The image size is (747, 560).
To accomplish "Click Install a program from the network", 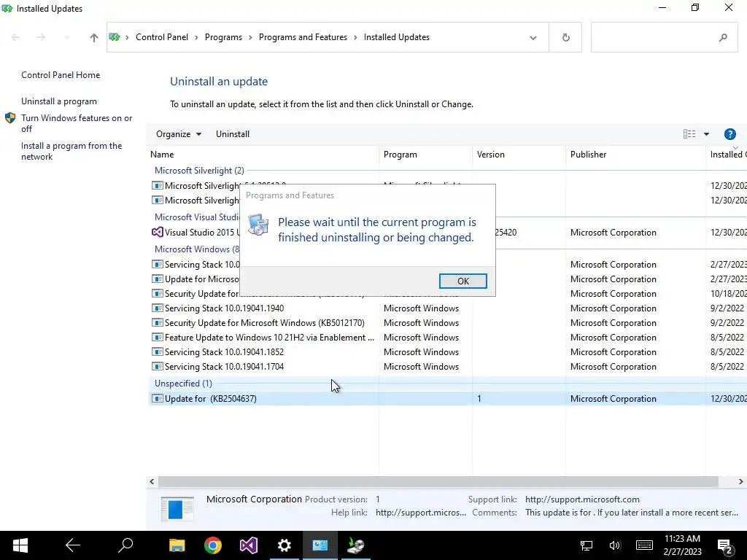I will (x=71, y=151).
